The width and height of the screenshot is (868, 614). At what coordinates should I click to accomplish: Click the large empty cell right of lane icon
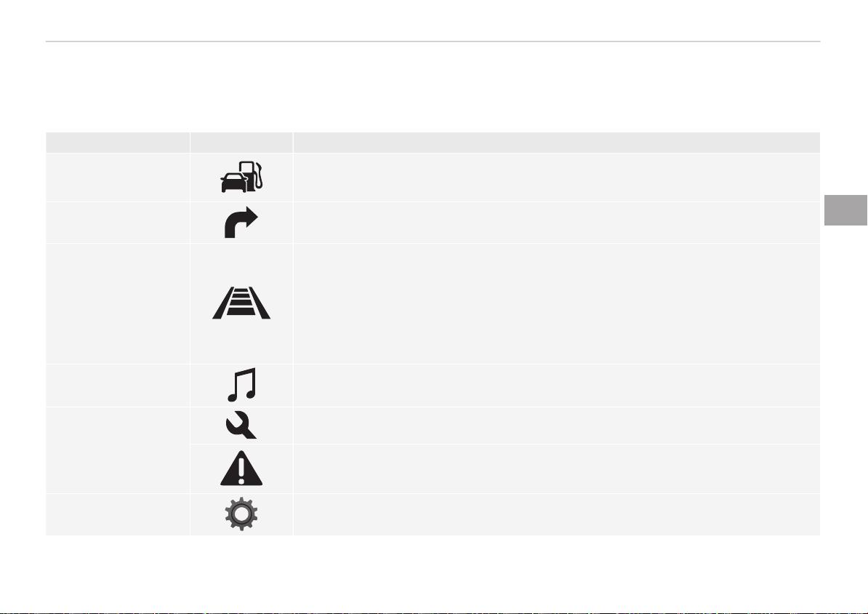coord(556,303)
